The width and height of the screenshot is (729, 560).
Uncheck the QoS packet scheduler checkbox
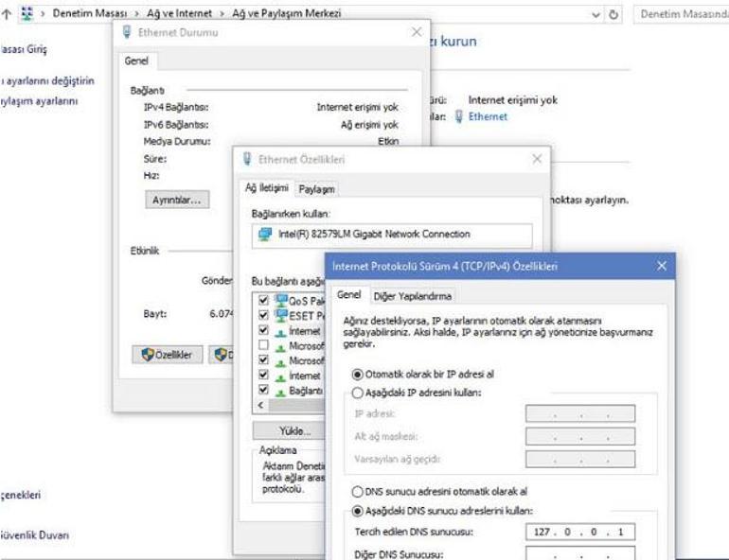coord(262,301)
